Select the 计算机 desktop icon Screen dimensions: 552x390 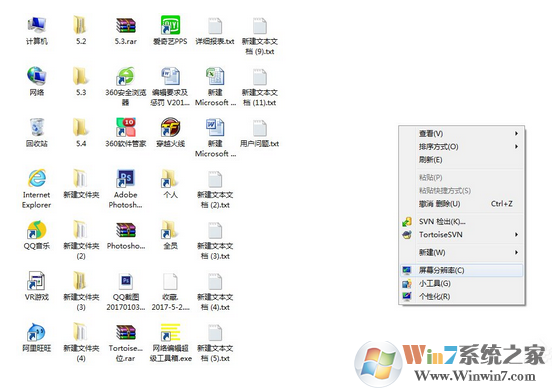pyautogui.click(x=37, y=31)
